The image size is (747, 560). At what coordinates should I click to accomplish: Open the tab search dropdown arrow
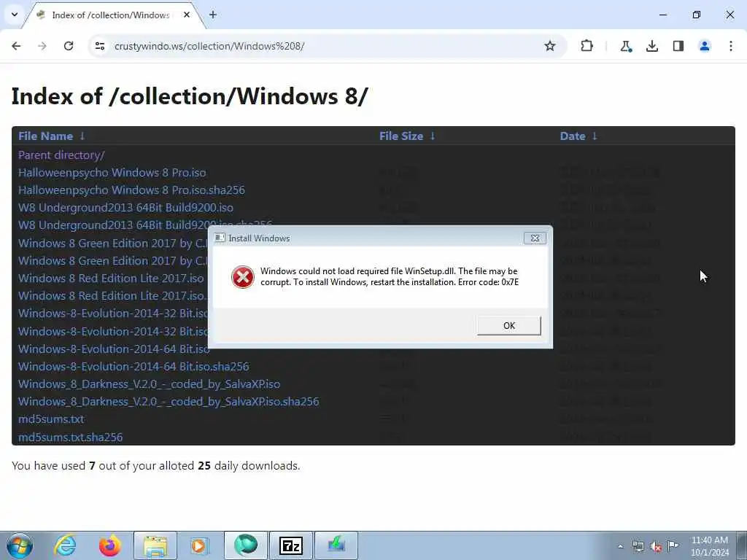pos(15,15)
